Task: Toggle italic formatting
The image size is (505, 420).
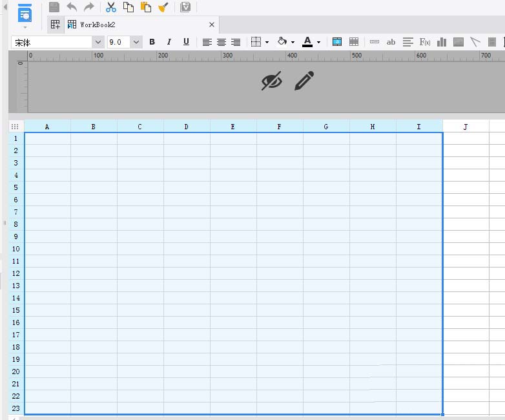Action: tap(169, 42)
